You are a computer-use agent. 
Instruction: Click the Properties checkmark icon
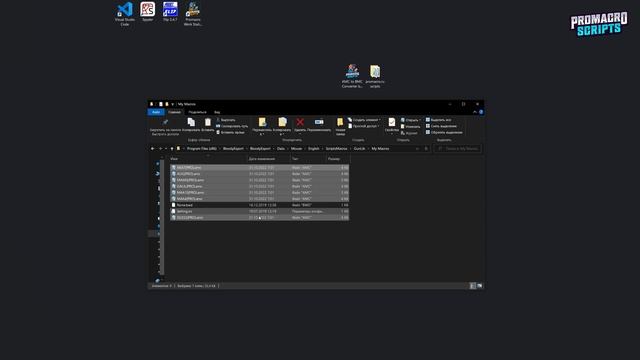392,122
